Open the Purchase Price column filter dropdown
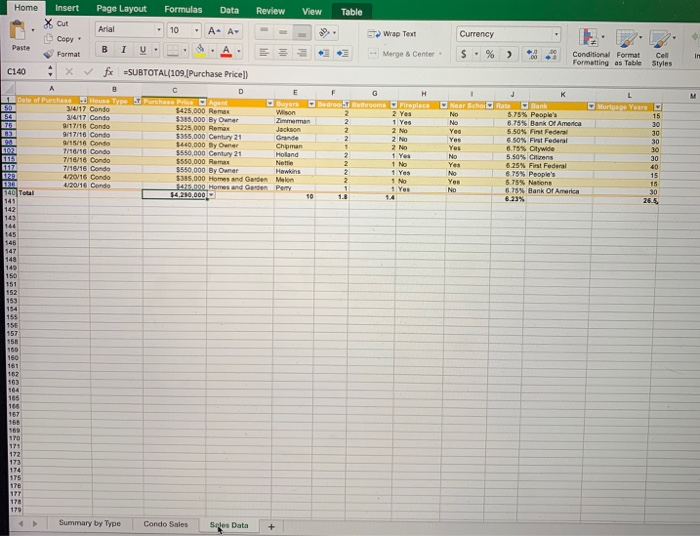This screenshot has width=700, height=536. coord(202,102)
